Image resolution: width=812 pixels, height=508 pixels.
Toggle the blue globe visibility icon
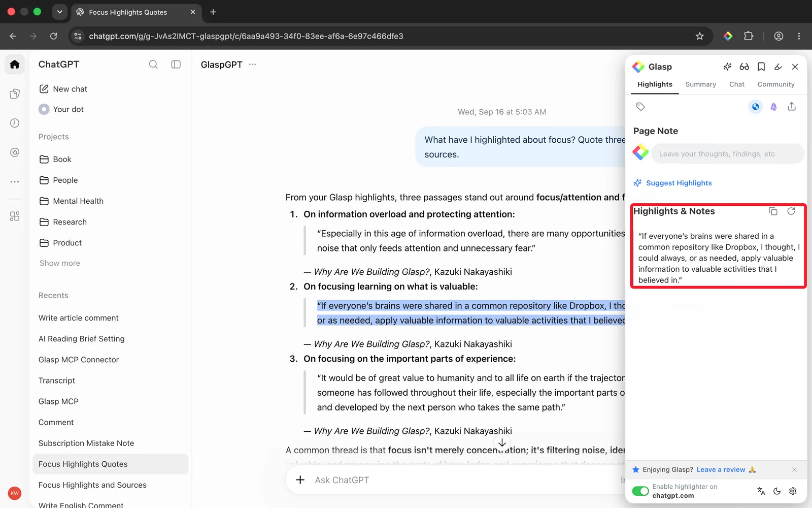tap(756, 107)
